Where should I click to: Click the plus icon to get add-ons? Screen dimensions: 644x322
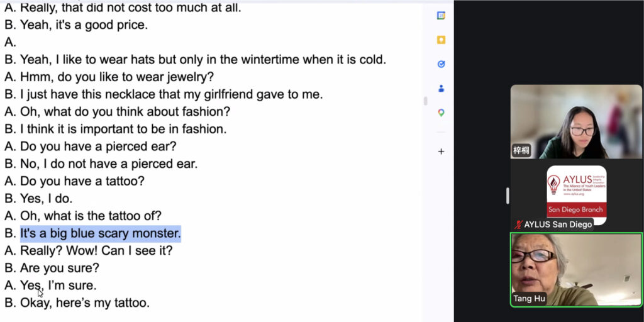[x=441, y=152]
